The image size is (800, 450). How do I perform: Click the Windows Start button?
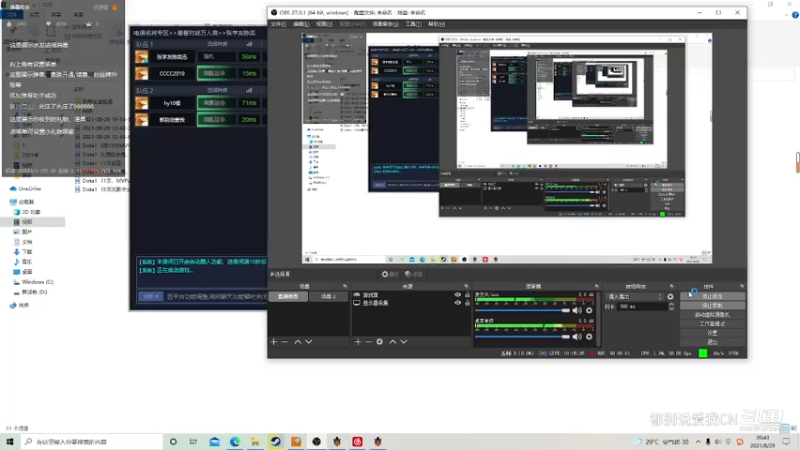tap(10, 441)
